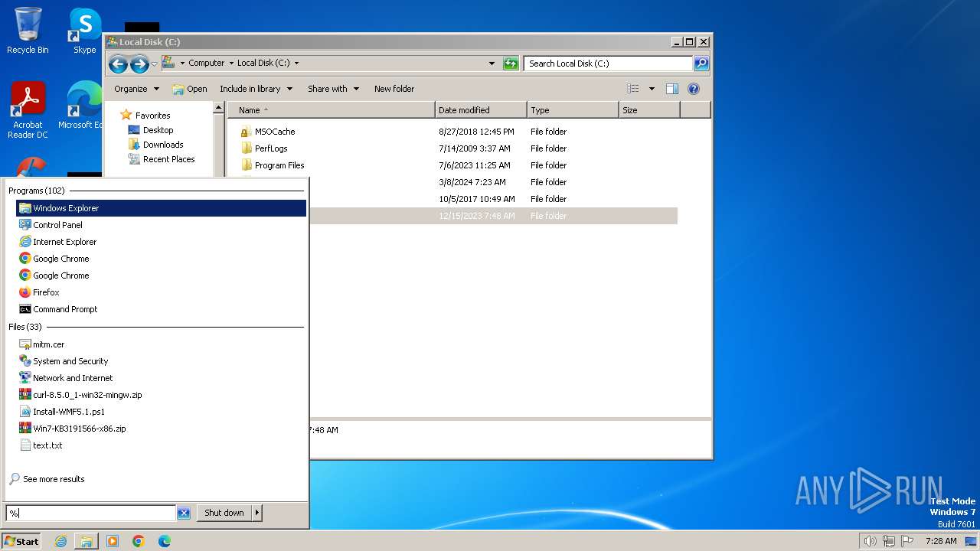Image resolution: width=980 pixels, height=551 pixels.
Task: Open Command Prompt from Start results
Action: tap(161, 309)
